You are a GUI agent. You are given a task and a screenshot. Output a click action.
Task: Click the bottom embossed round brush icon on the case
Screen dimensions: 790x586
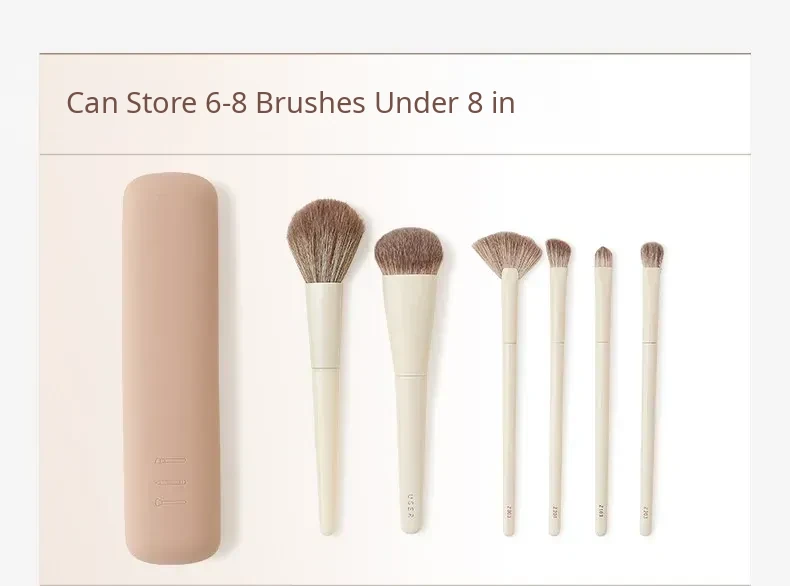pyautogui.click(x=170, y=502)
